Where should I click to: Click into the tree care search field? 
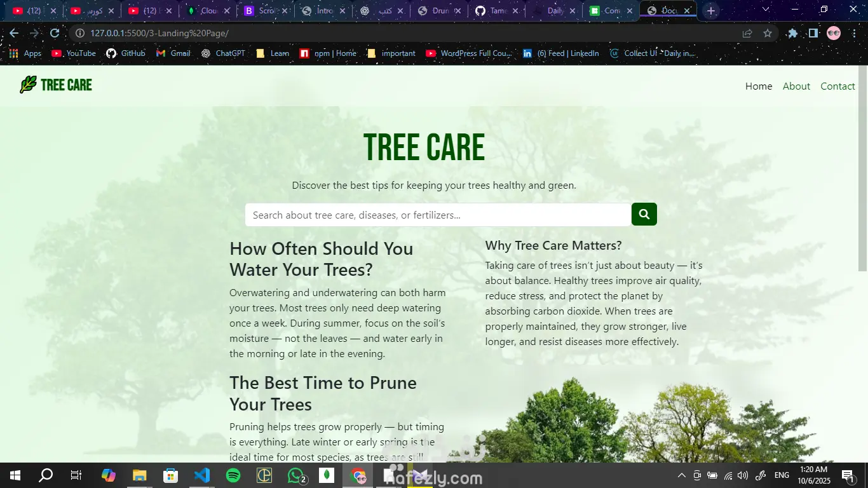(438, 215)
